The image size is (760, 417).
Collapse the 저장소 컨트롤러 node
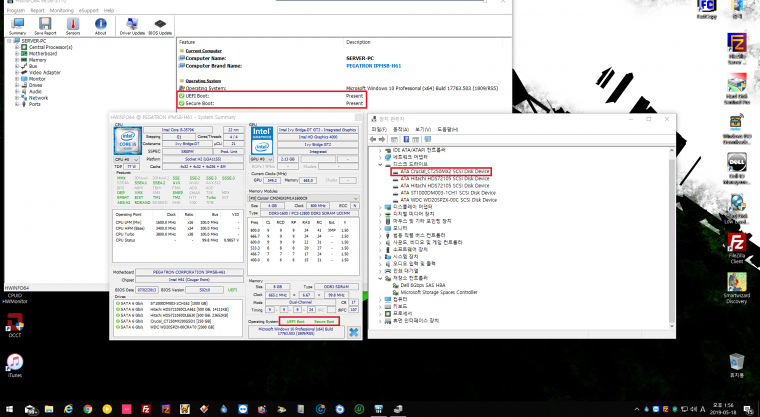coord(380,278)
